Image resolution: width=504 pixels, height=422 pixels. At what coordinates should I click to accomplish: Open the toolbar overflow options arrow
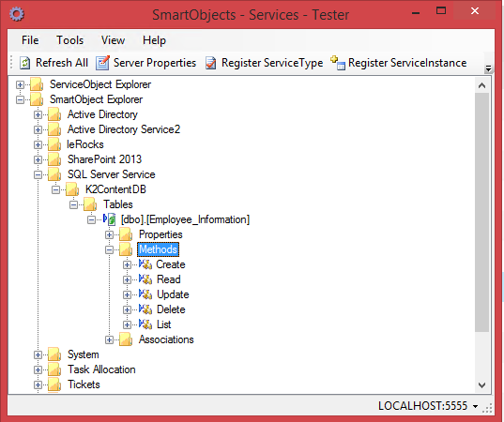coord(488,68)
